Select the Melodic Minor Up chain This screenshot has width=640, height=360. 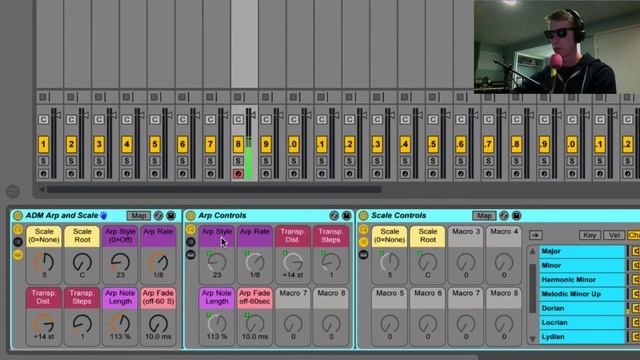[x=582, y=294]
